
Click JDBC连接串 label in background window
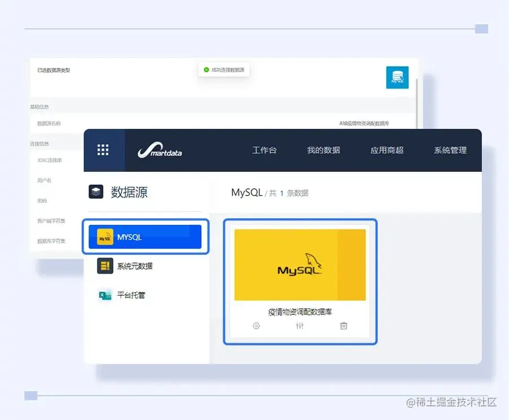coord(49,160)
